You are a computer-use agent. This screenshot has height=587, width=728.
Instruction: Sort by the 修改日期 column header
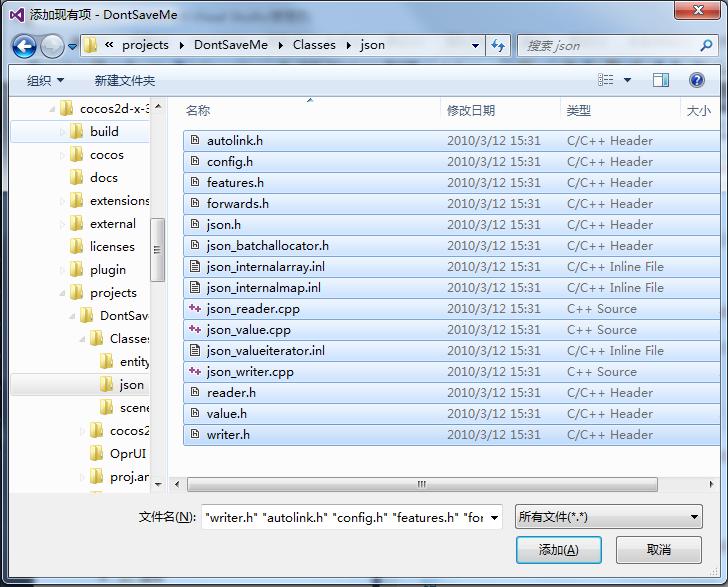point(470,111)
